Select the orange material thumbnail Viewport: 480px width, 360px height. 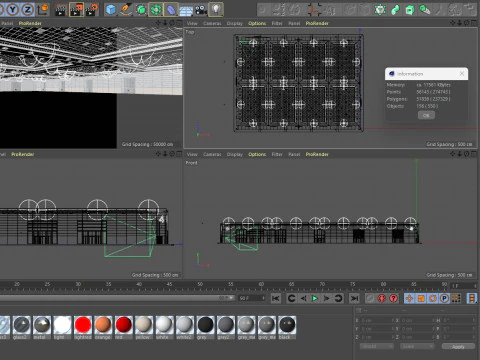tap(103, 325)
